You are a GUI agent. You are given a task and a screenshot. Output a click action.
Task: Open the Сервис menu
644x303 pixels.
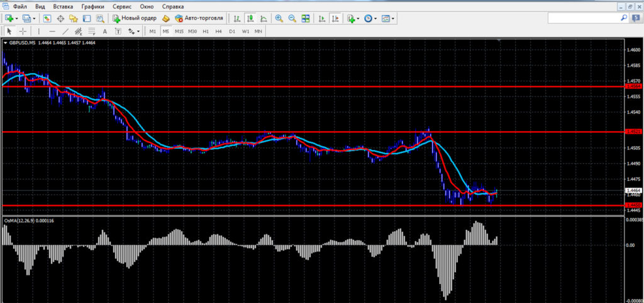[x=122, y=6]
